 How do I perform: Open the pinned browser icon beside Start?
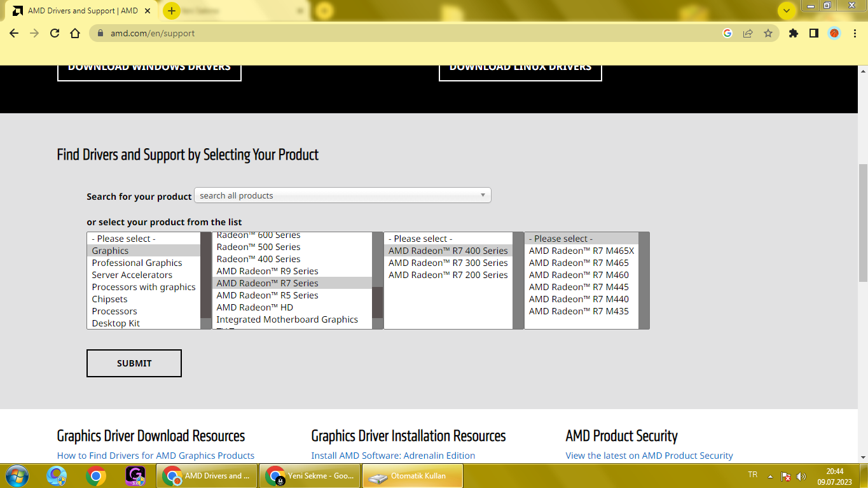(x=57, y=475)
